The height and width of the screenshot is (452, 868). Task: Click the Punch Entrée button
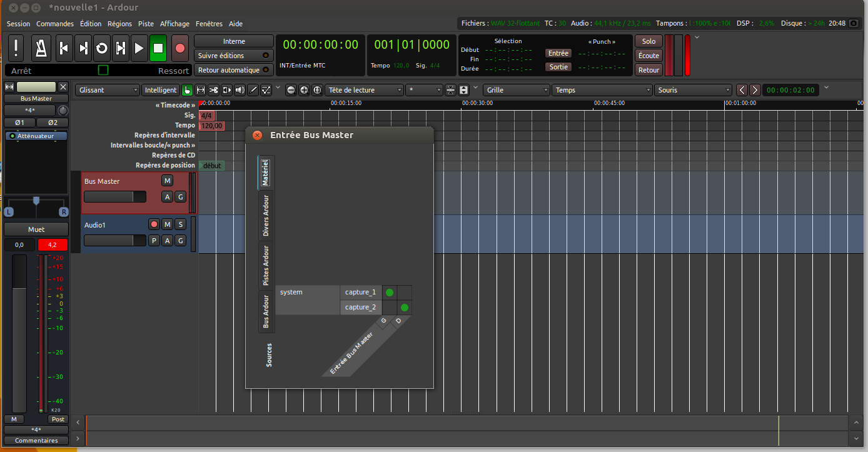[558, 53]
